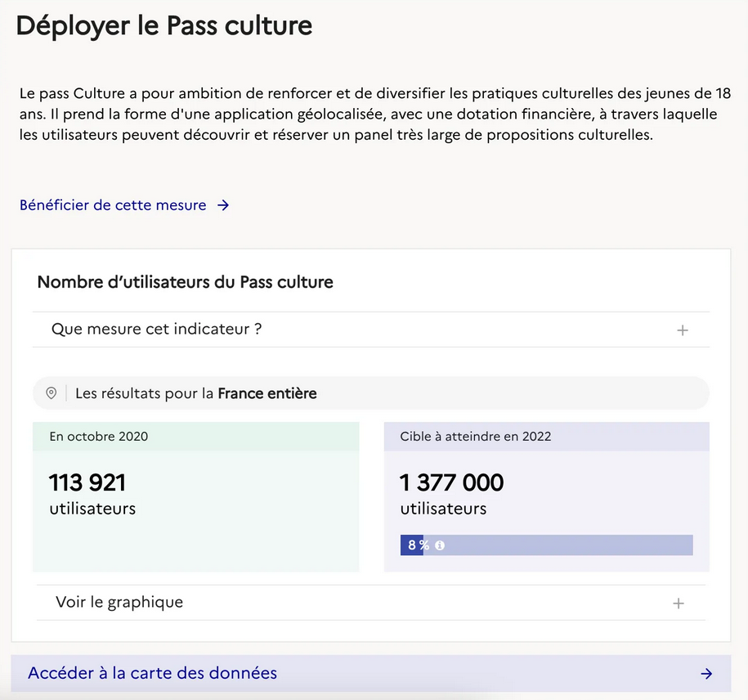Open the Accéder à la carte des données link

371,673
